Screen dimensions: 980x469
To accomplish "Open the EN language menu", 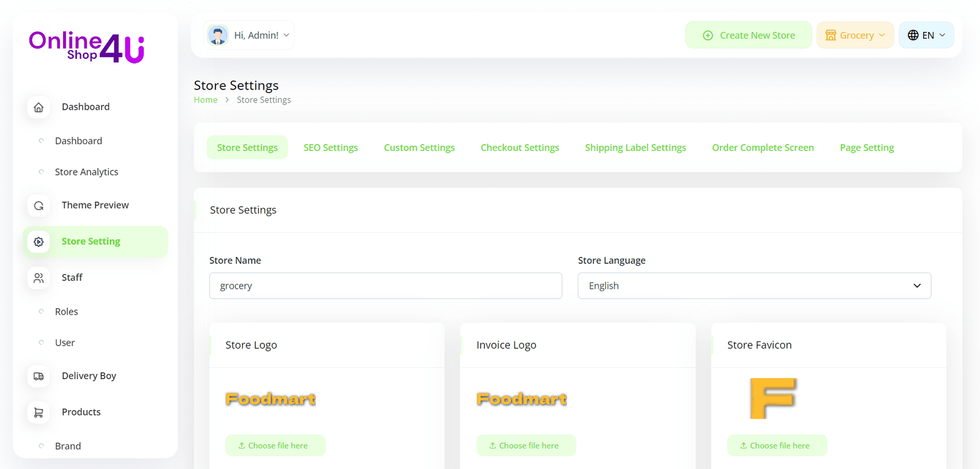I will [x=926, y=36].
